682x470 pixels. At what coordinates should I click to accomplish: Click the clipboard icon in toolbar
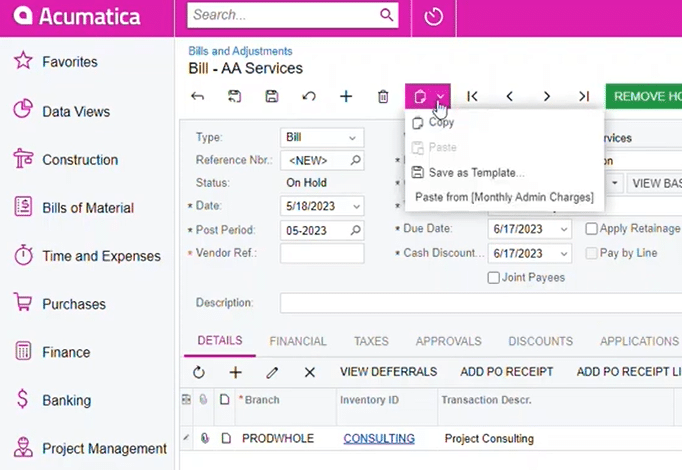point(420,96)
